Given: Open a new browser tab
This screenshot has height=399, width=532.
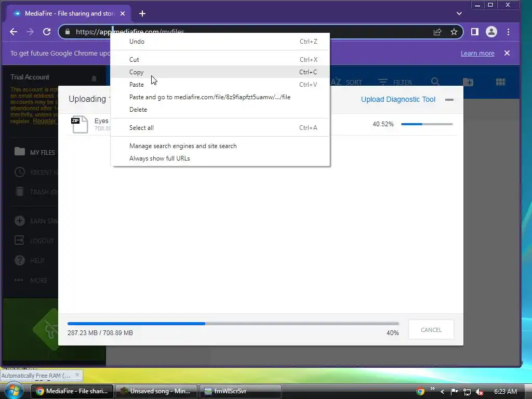Looking at the screenshot, I should pyautogui.click(x=142, y=14).
